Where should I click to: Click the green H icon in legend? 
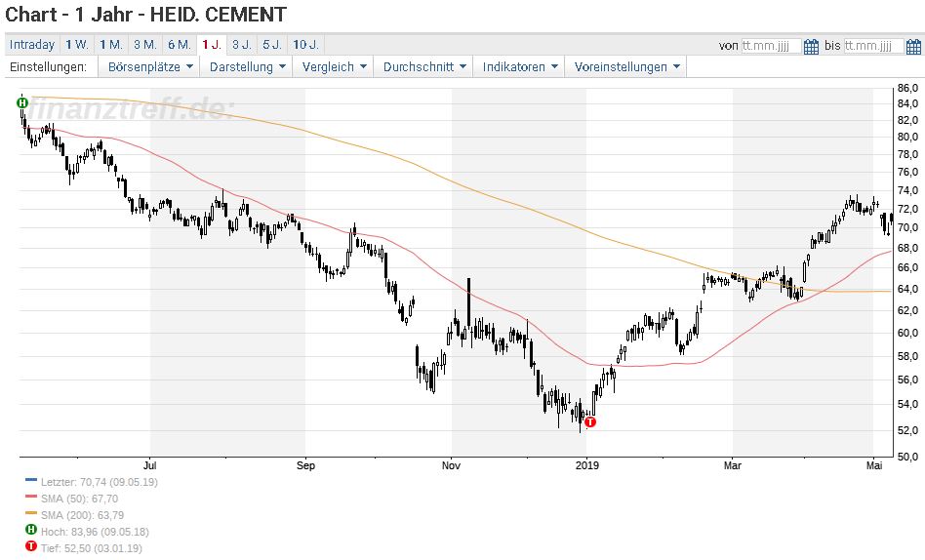31,530
